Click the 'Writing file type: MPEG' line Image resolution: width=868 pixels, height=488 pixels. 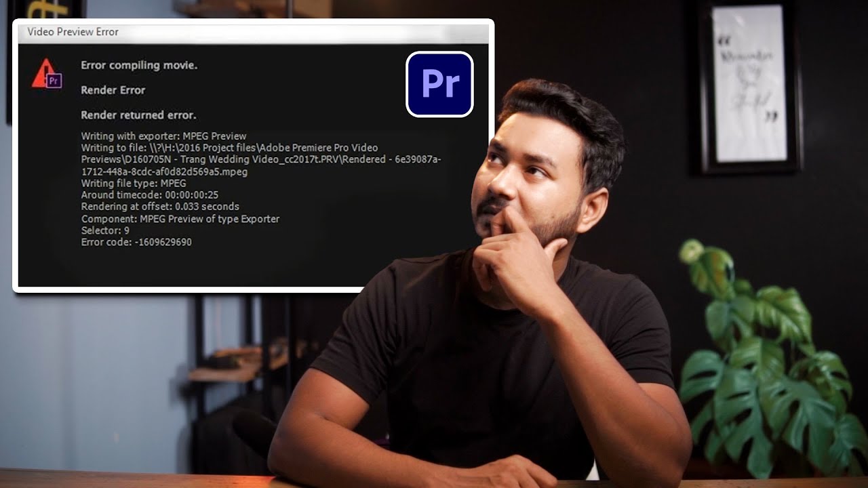[x=134, y=183]
